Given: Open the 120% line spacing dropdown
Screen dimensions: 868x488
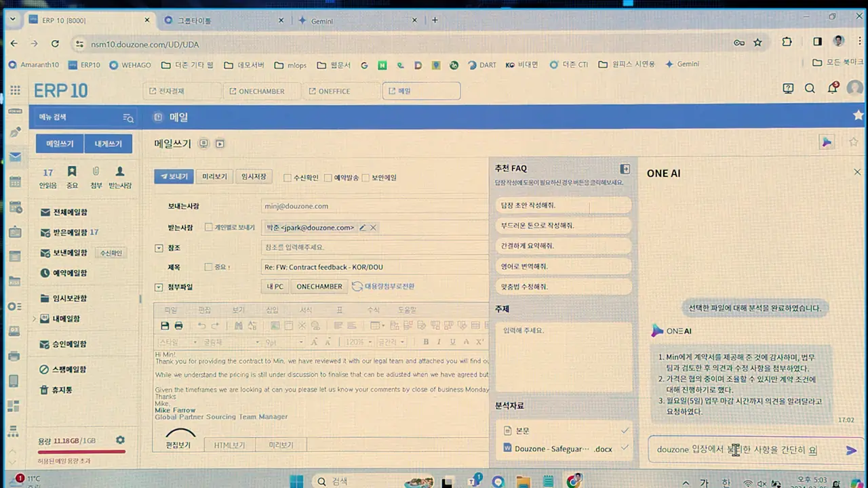Looking at the screenshot, I should 359,342.
